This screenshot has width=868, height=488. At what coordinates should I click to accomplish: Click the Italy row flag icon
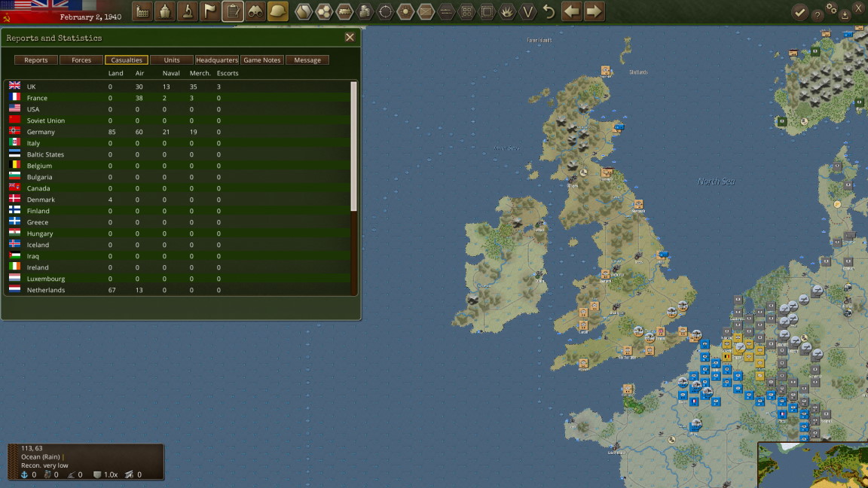tap(15, 143)
